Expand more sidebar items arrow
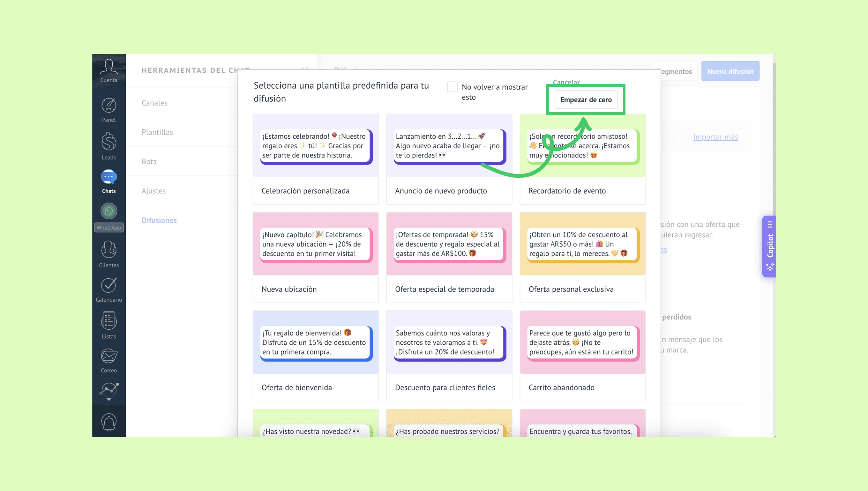 click(109, 399)
